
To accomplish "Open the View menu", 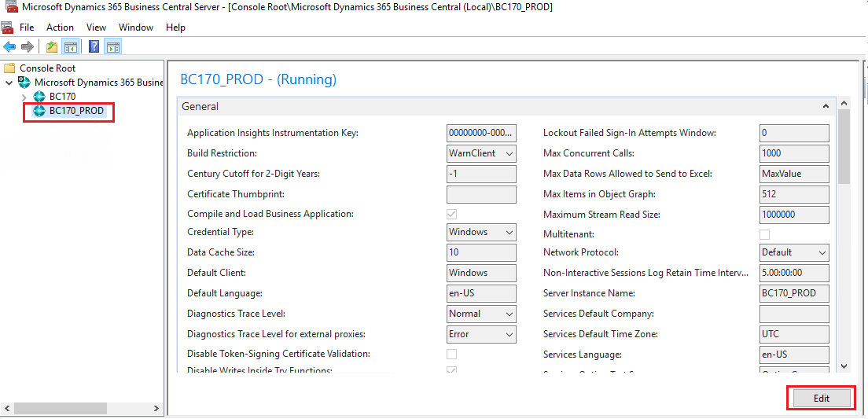I will (97, 28).
